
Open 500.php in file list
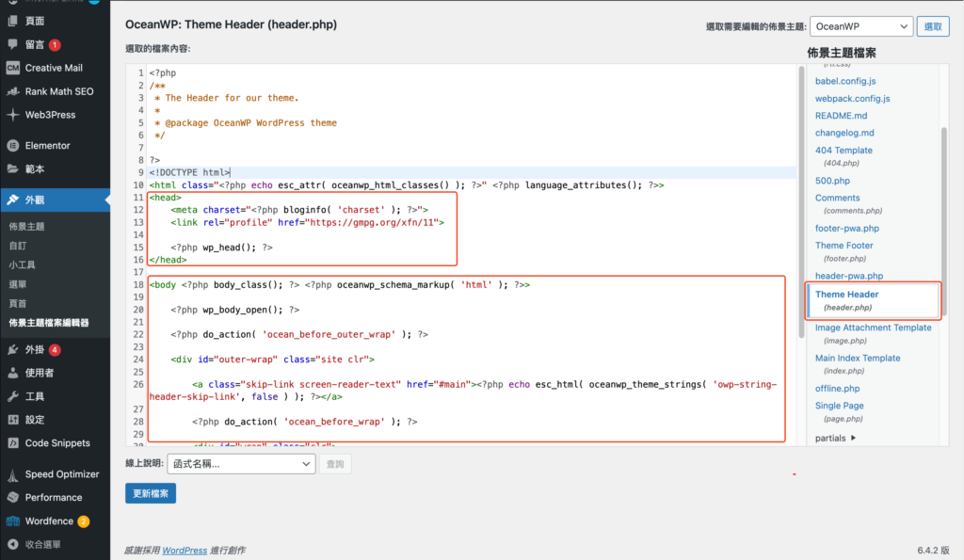point(832,181)
